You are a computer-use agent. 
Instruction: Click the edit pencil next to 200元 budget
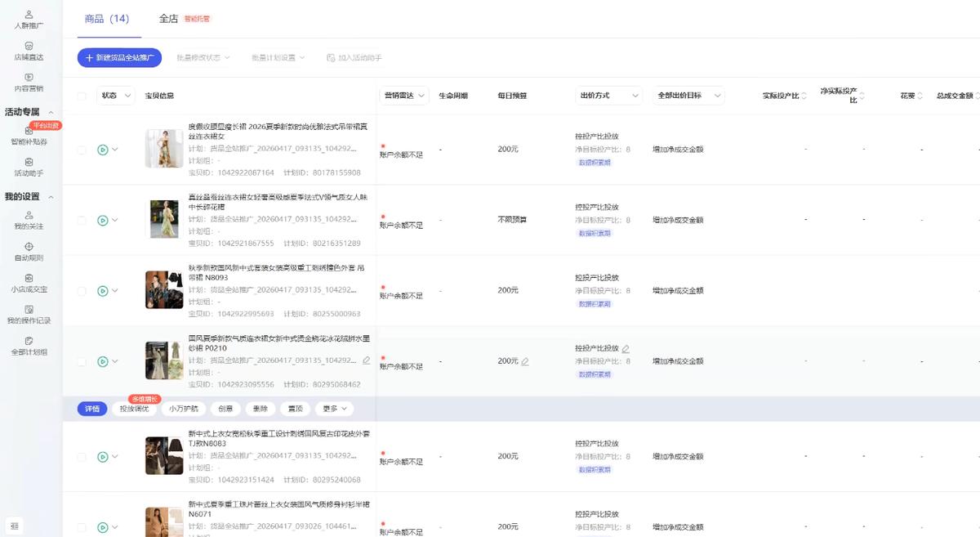525,361
